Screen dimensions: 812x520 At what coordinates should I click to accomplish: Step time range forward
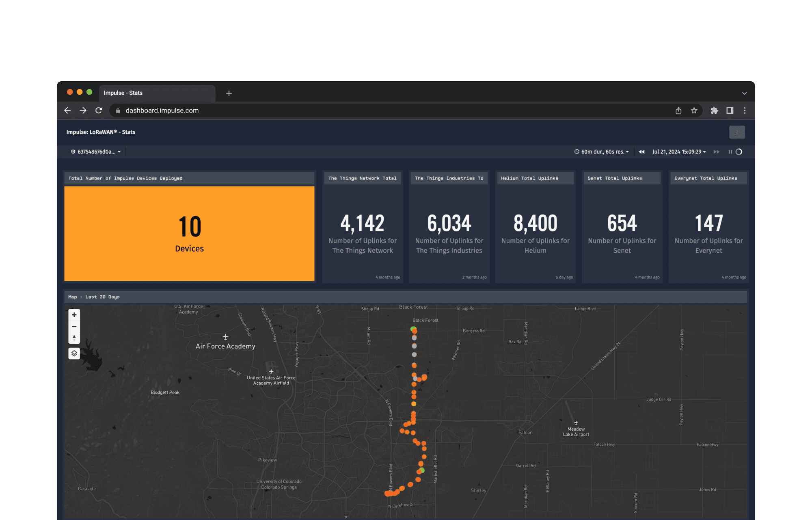tap(716, 152)
